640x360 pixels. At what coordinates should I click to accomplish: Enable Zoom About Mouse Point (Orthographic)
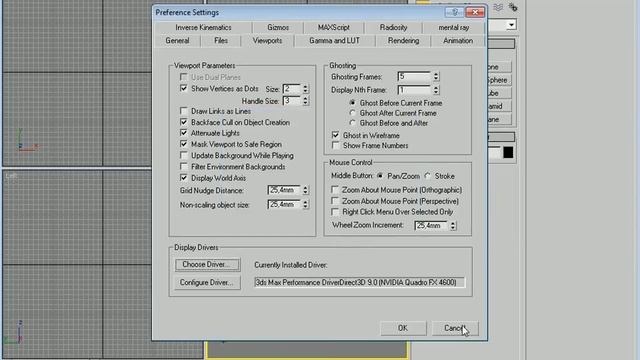click(x=335, y=190)
